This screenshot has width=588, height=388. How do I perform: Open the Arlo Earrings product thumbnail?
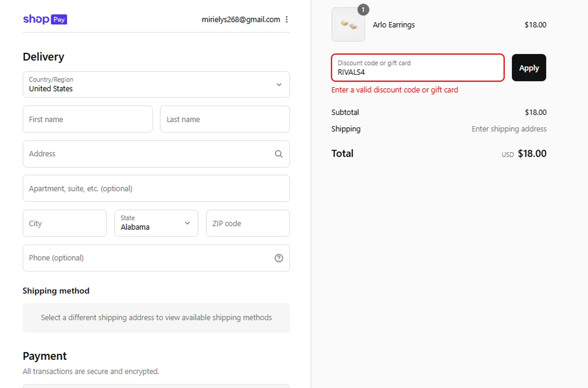(348, 25)
